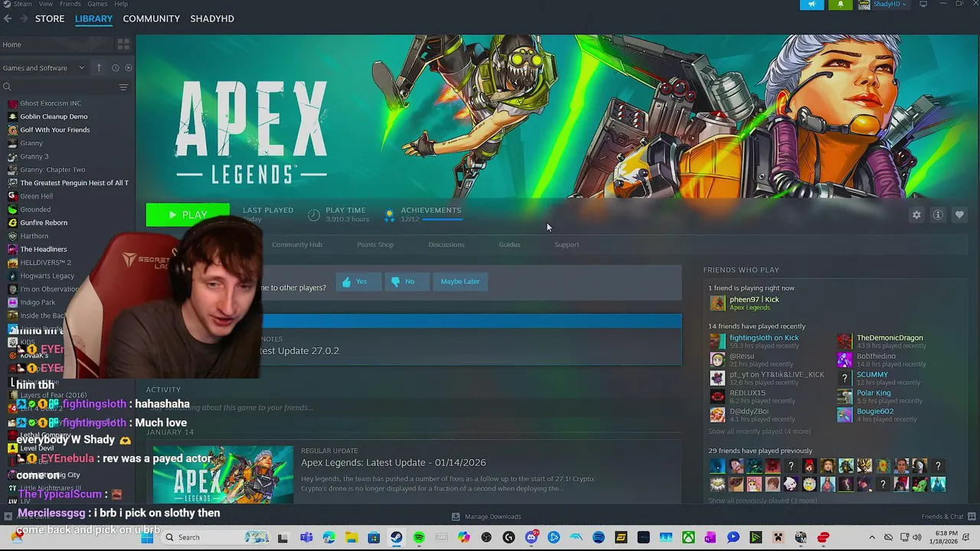Viewport: 980px width, 551px height.
Task: Click the green announcements megaphone icon
Action: point(812,5)
